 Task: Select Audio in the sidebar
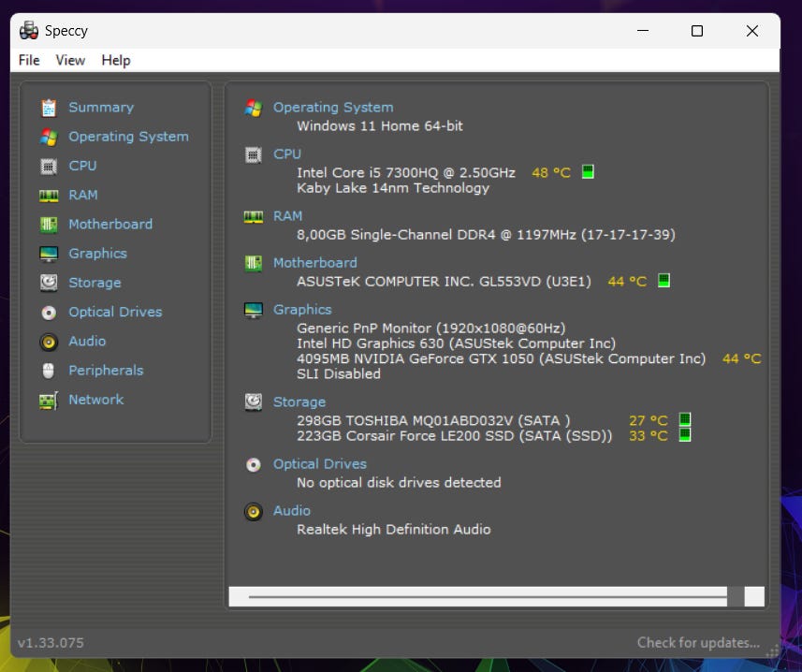tap(87, 341)
